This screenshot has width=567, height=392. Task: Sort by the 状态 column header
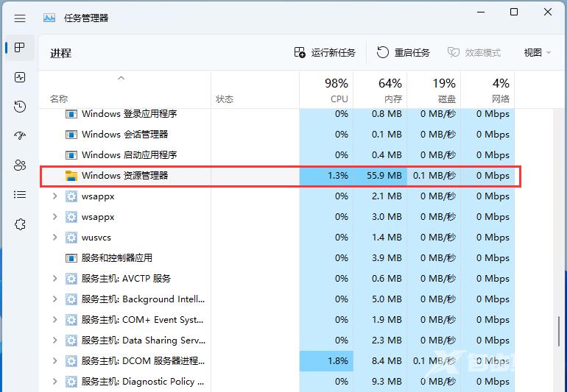255,90
